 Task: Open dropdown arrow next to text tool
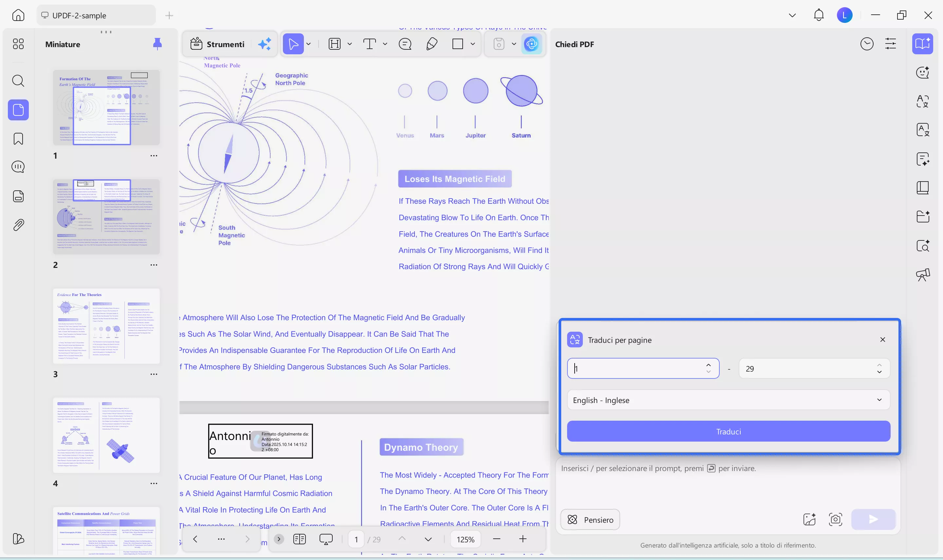385,44
